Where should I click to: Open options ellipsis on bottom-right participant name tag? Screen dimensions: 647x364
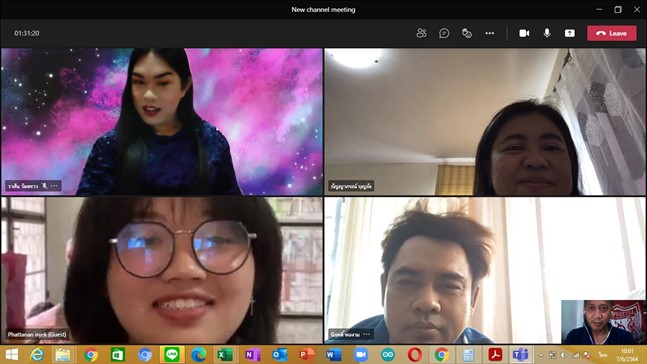pos(367,334)
